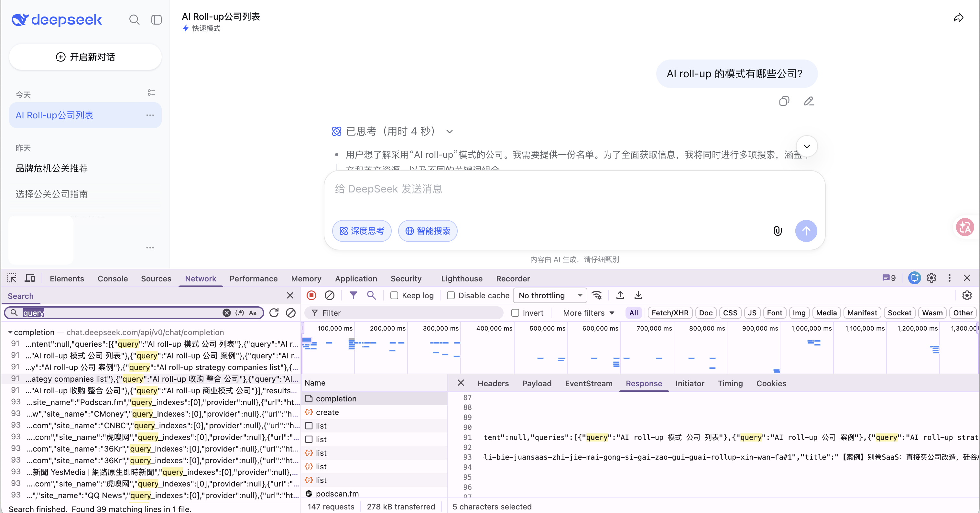Open the DevTools settings gear

931,278
